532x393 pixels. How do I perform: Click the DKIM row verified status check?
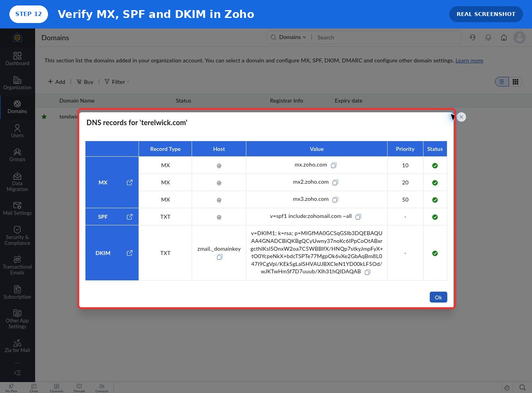coord(435,253)
